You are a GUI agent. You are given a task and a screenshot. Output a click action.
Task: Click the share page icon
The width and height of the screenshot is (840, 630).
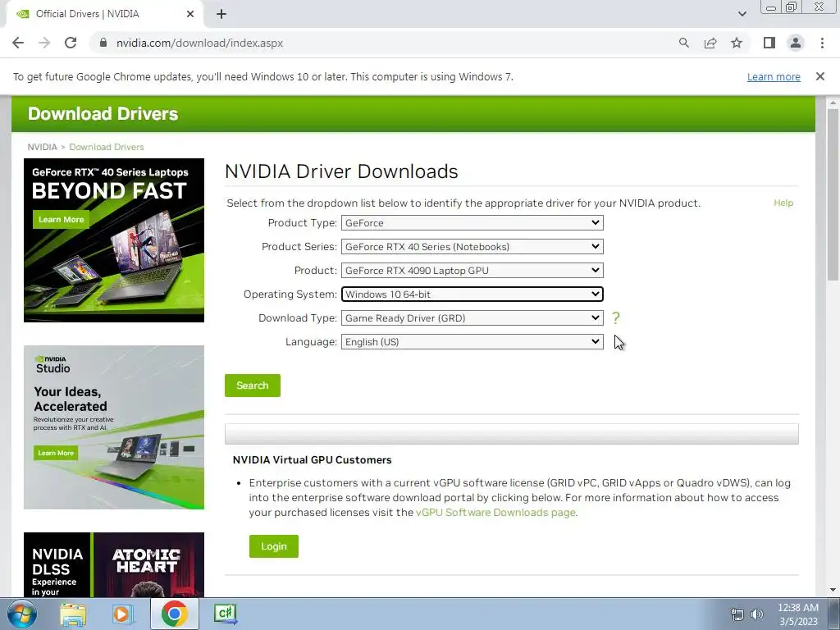710,43
